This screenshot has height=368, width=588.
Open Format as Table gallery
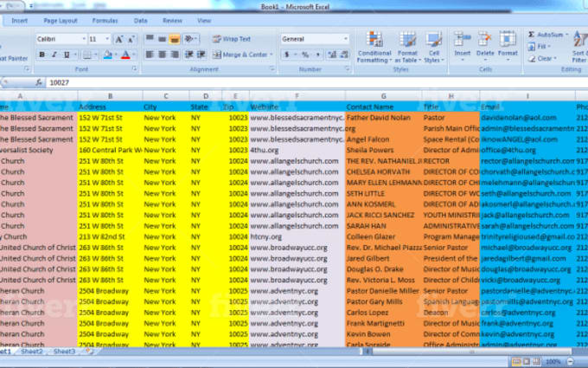(x=407, y=47)
